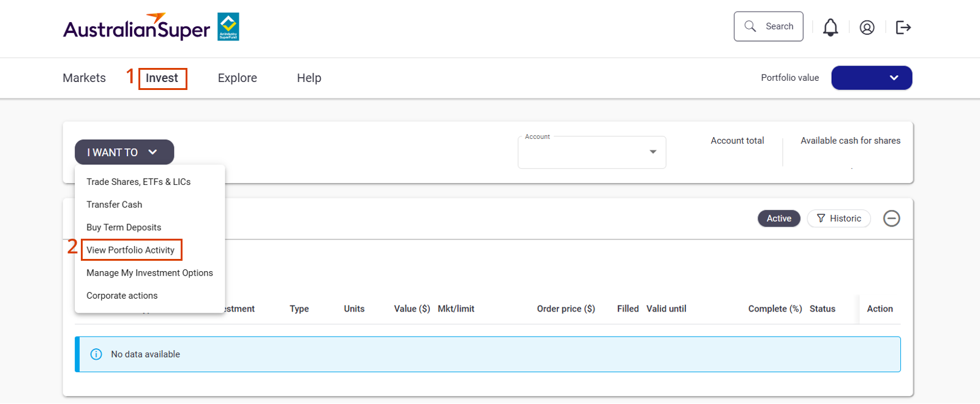This screenshot has height=404, width=980.
Task: Click Manage My Investment Options
Action: 149,273
